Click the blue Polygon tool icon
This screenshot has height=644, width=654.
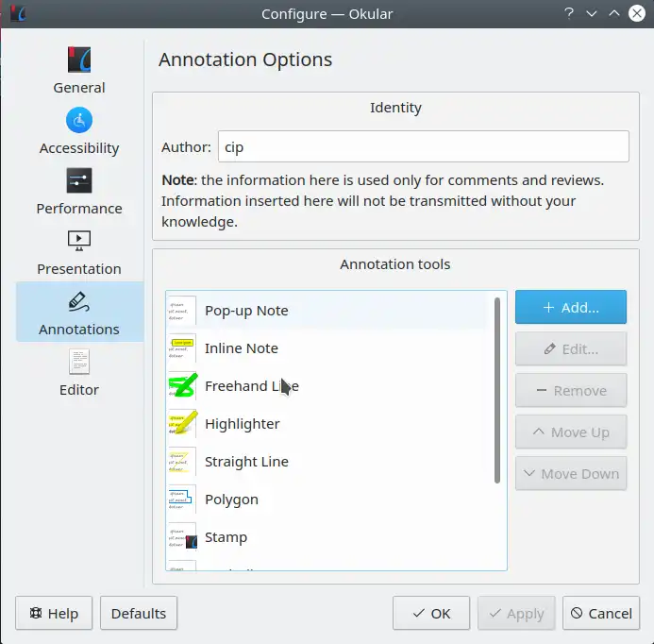pyautogui.click(x=182, y=500)
